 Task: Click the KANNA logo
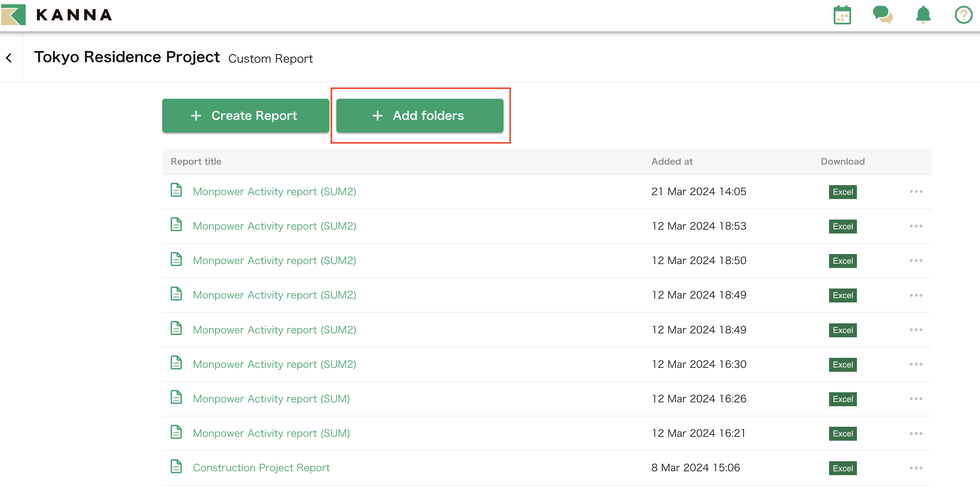point(57,15)
